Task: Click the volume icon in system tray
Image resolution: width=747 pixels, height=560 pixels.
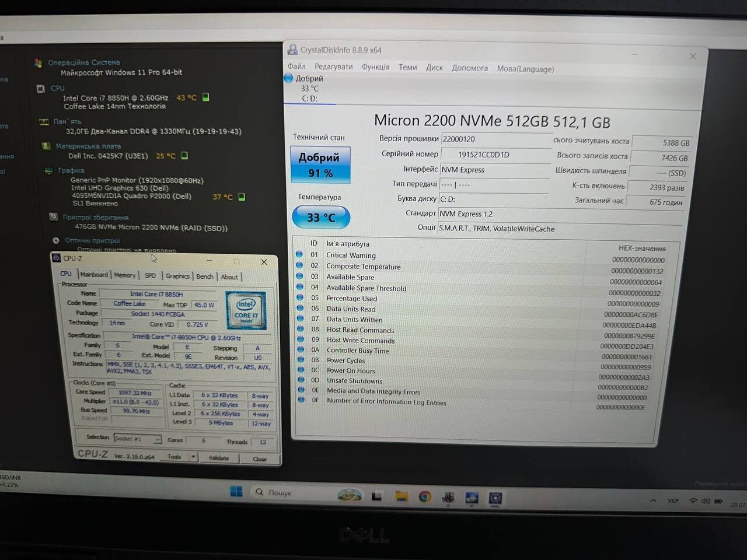Action: coord(706,501)
